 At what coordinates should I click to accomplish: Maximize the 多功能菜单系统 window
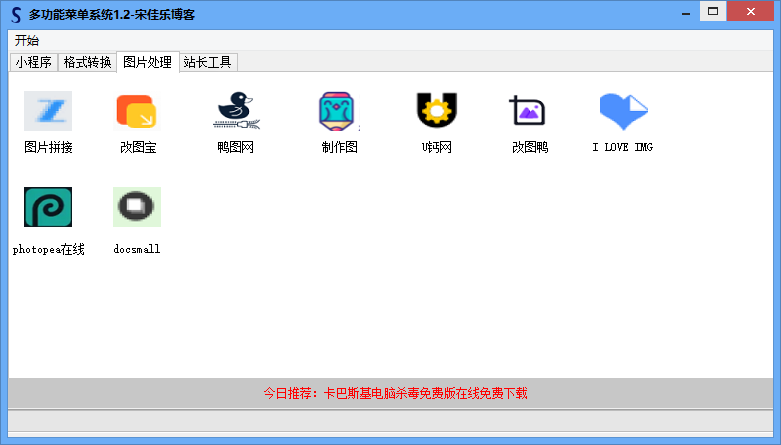[713, 11]
